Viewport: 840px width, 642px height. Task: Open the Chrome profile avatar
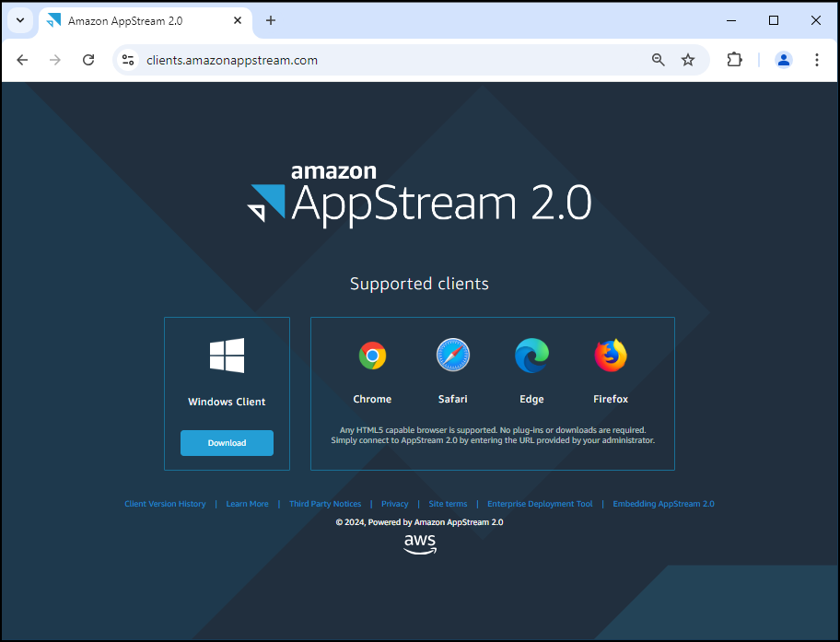tap(783, 60)
